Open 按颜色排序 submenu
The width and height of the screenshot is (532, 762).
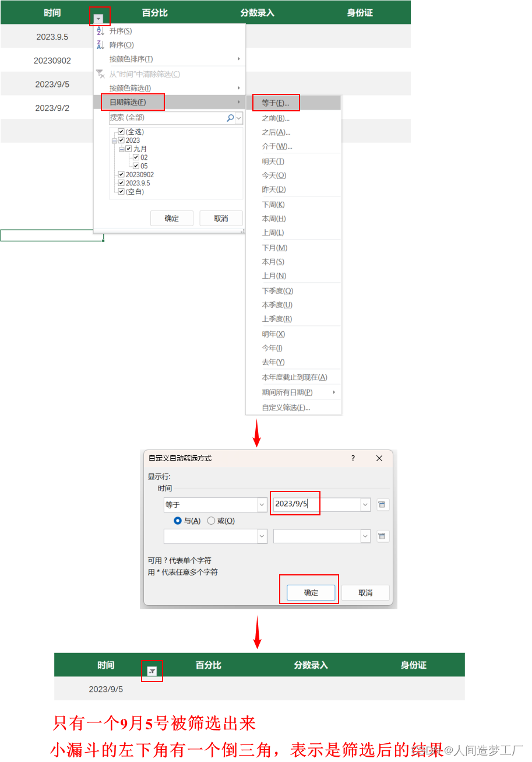pyautogui.click(x=170, y=59)
